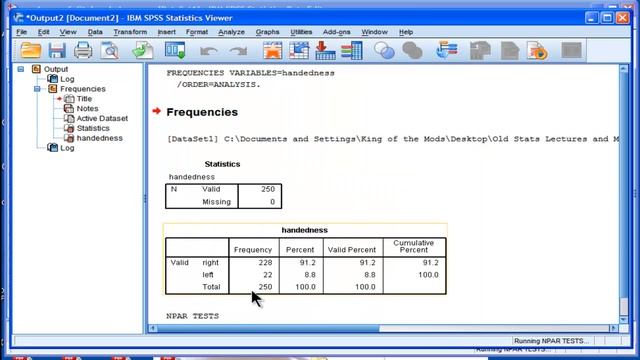640x360 pixels.
Task: Click Running NPAR TESTS status text
Action: (551, 341)
